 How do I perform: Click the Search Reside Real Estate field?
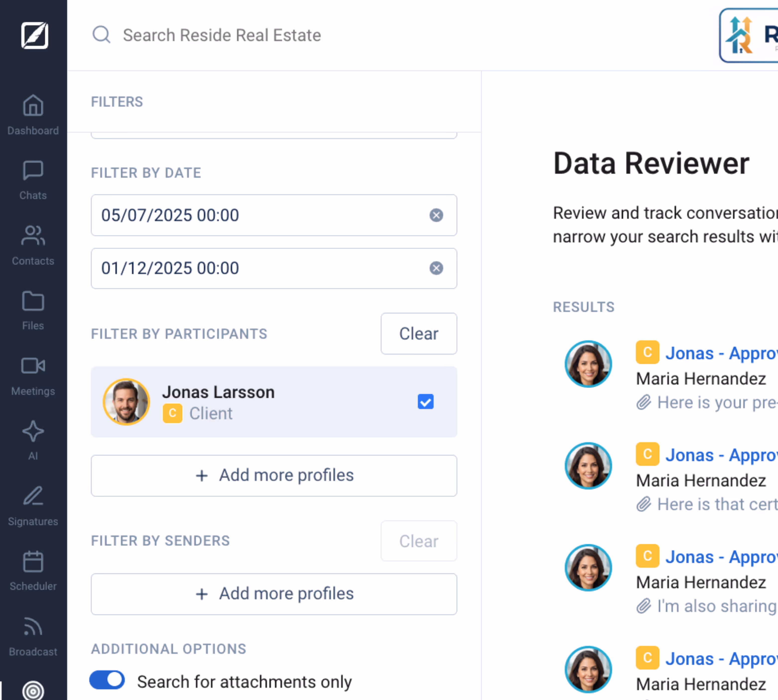click(222, 35)
